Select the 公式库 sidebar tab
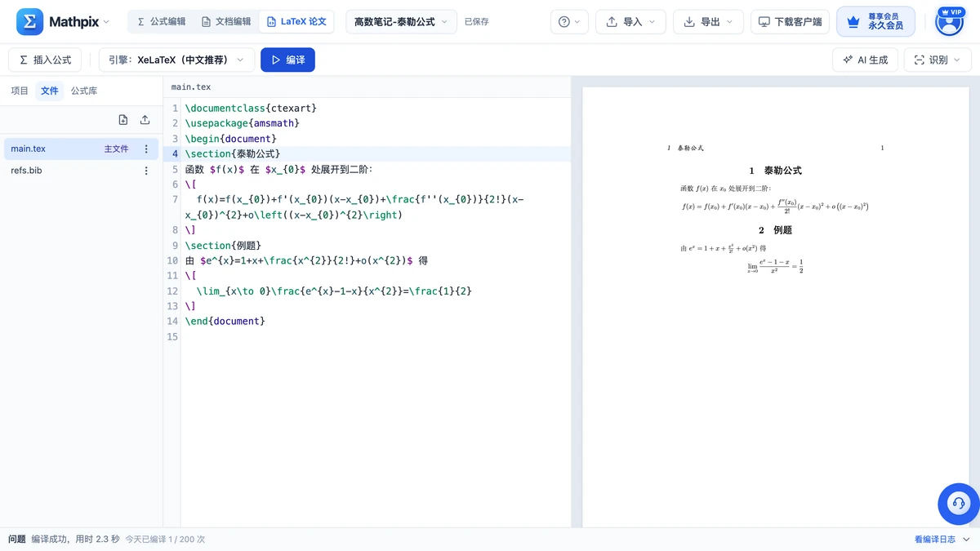The height and width of the screenshot is (551, 980). pos(84,91)
